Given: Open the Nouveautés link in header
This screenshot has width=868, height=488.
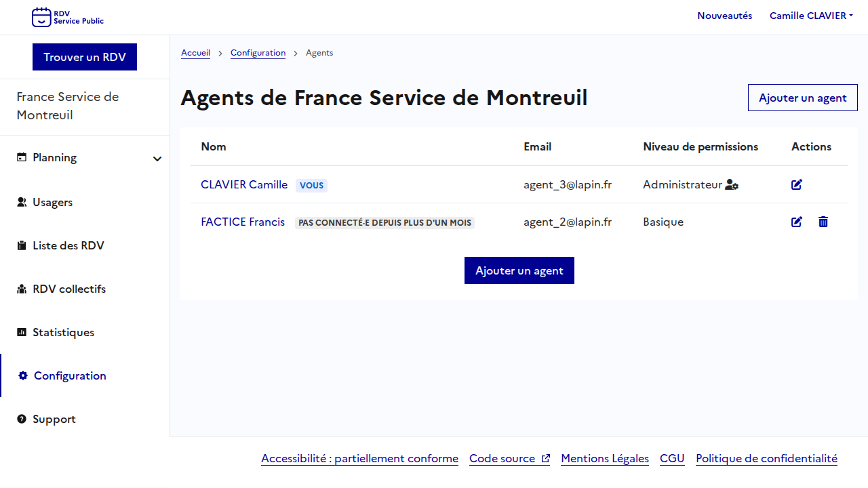Looking at the screenshot, I should [x=724, y=16].
